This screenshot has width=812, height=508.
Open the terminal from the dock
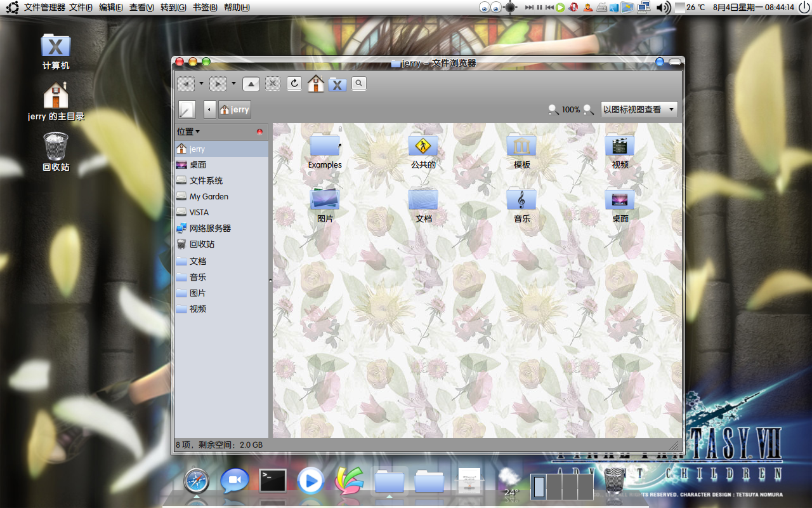pyautogui.click(x=273, y=481)
